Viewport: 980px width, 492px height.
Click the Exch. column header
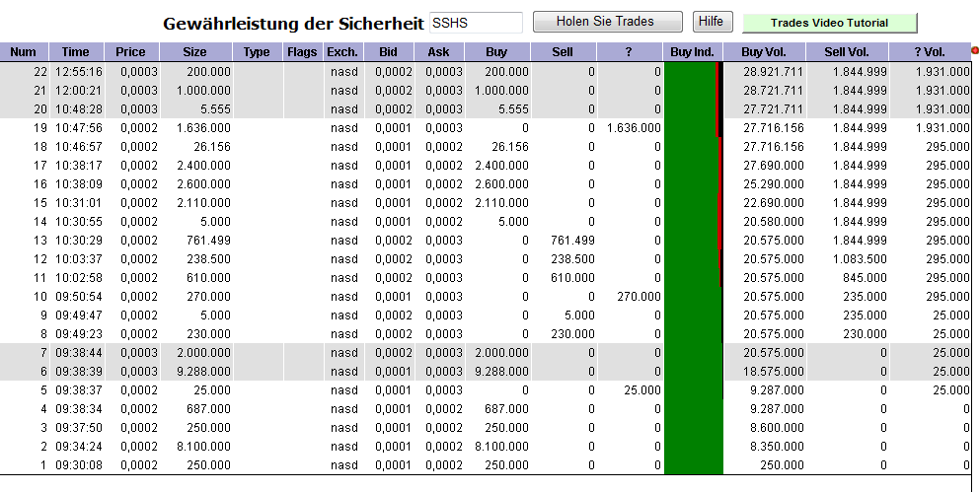342,52
